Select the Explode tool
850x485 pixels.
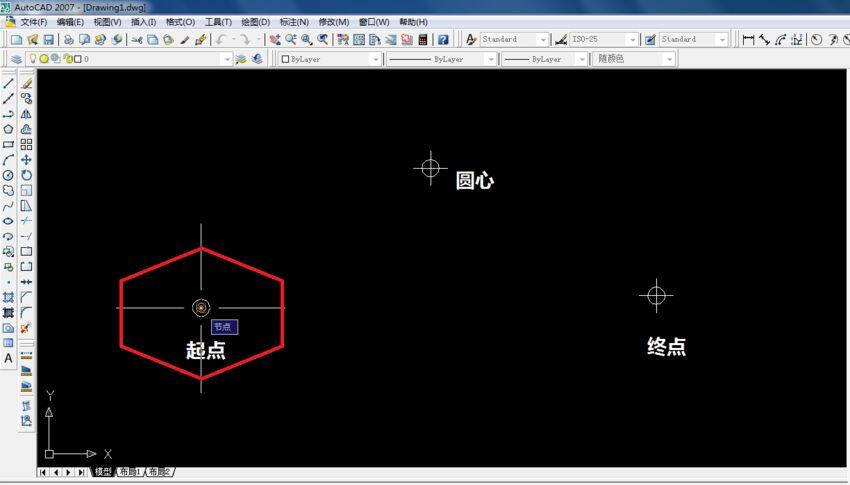click(x=26, y=328)
